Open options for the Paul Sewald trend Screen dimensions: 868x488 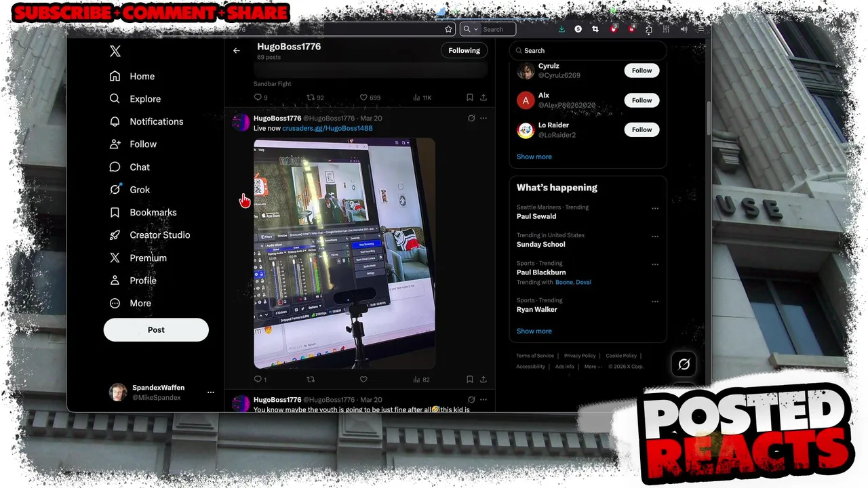pos(655,209)
